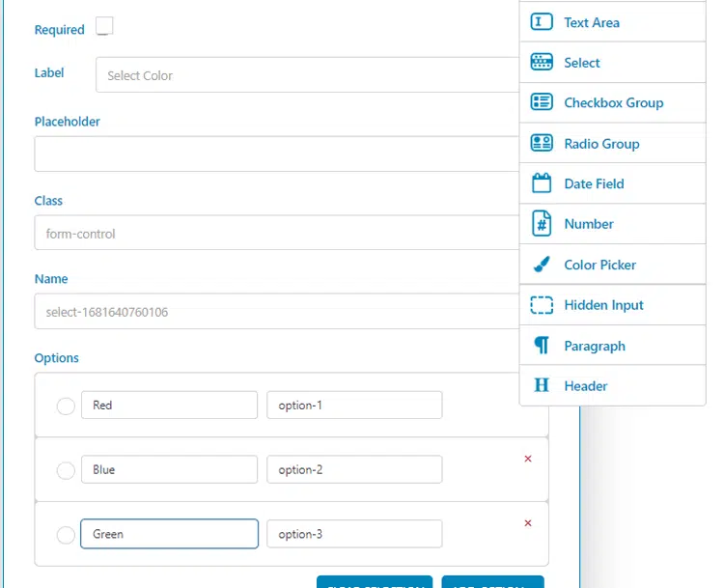Click the Date Field calendar icon
Screen dimensions: 724x588
pyautogui.click(x=542, y=183)
